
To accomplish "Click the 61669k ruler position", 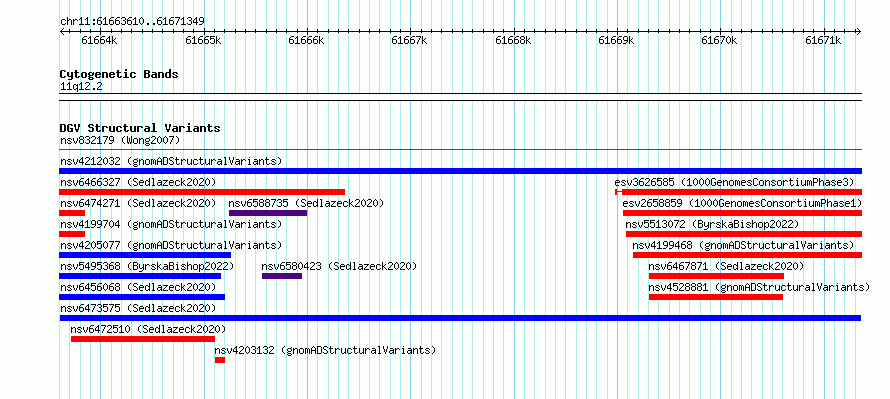I will 617,40.
